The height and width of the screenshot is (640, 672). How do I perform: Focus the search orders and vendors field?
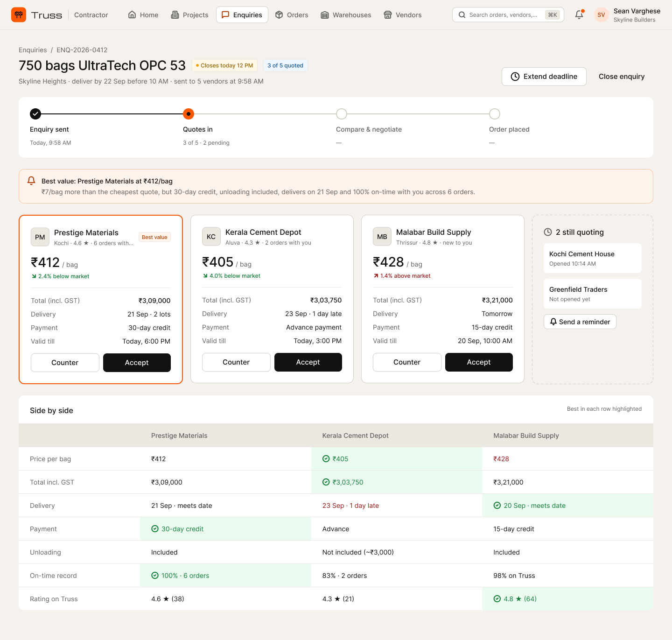click(x=508, y=15)
